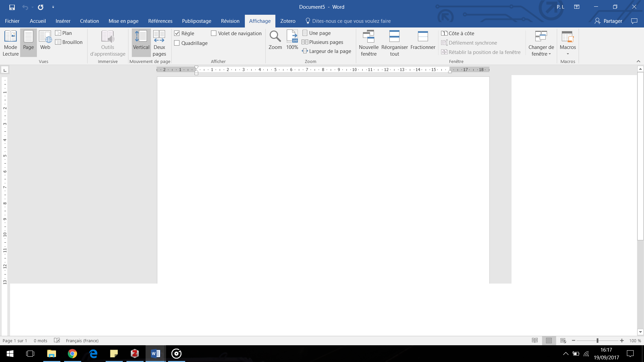Click the Macros icon
This screenshot has width=644, height=362.
pos(568,36)
